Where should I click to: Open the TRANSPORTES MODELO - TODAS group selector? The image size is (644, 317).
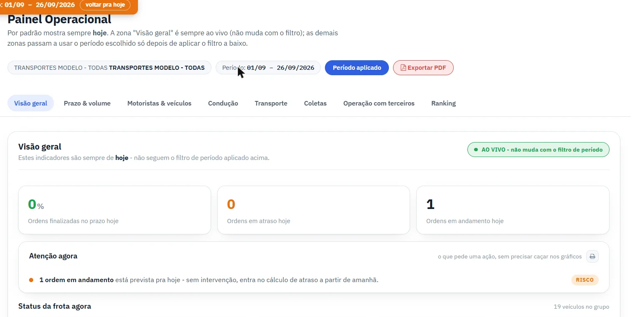[109, 68]
